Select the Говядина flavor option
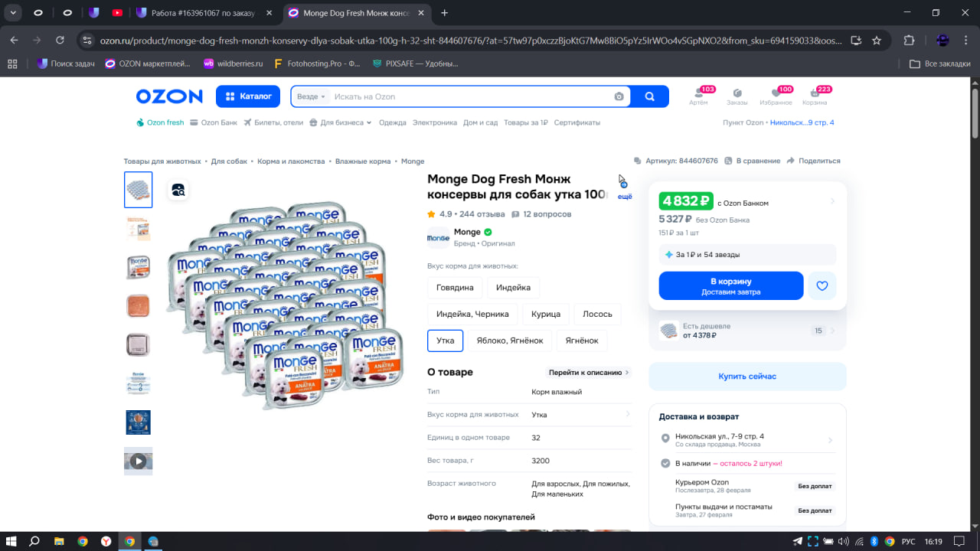The height and width of the screenshot is (551, 980). (x=455, y=288)
